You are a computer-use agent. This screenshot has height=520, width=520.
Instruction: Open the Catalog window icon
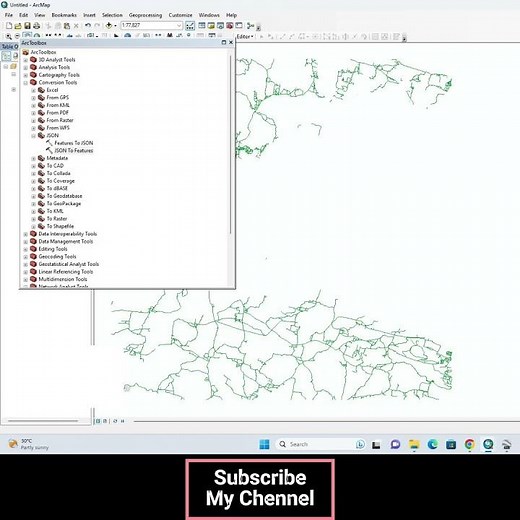211,26
